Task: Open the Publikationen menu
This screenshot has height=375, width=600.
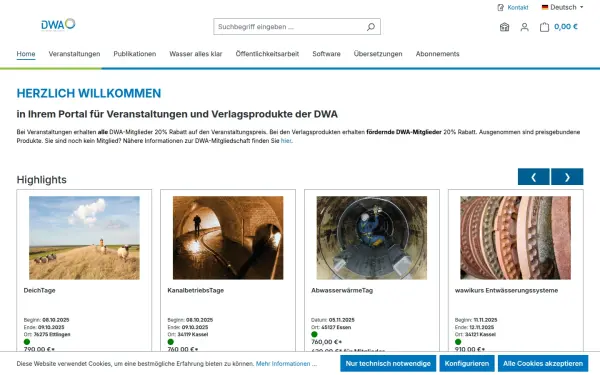Action: (x=135, y=54)
